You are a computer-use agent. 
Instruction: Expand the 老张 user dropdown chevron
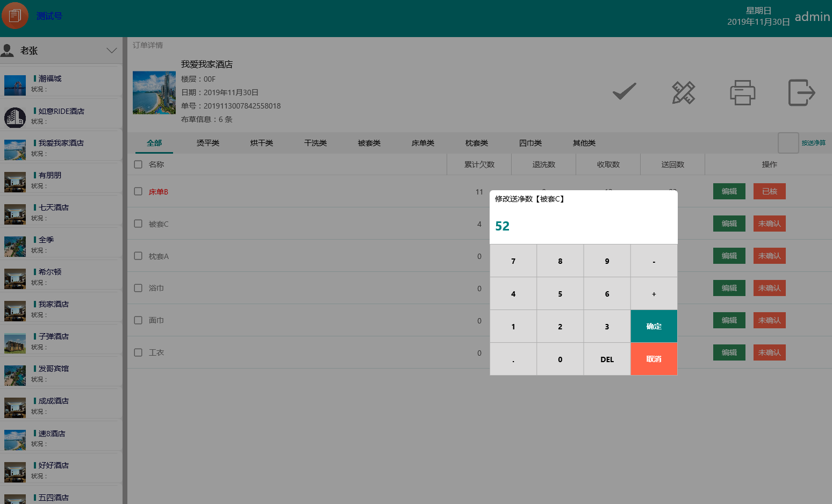click(x=112, y=51)
